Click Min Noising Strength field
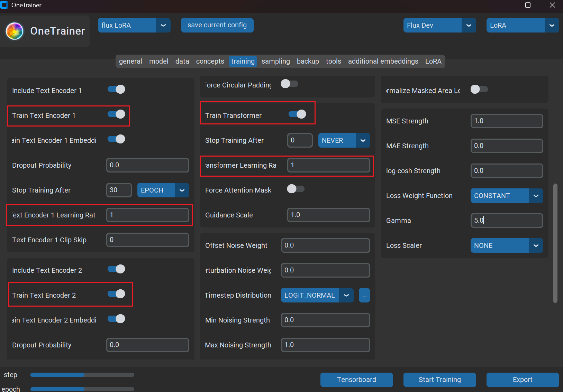The height and width of the screenshot is (392, 563). 326,320
